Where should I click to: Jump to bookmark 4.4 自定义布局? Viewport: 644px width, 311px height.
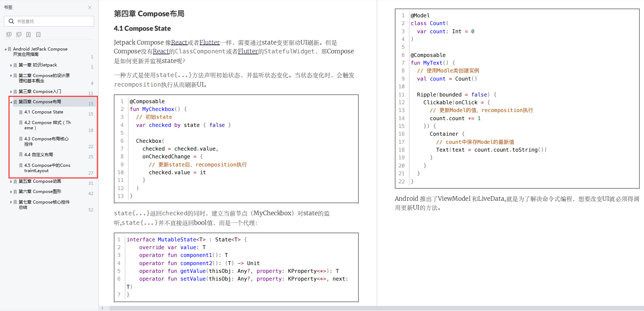point(39,155)
